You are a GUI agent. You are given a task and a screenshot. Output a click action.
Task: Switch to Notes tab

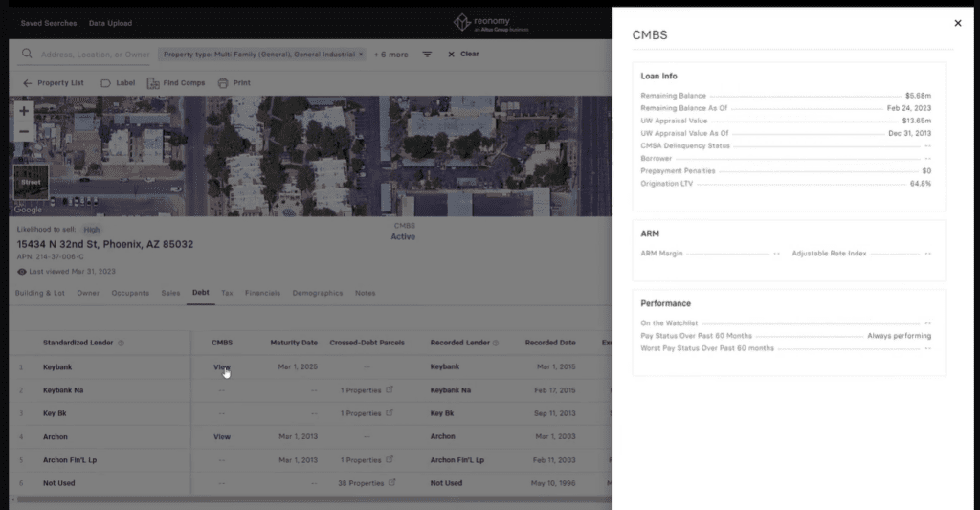click(365, 293)
